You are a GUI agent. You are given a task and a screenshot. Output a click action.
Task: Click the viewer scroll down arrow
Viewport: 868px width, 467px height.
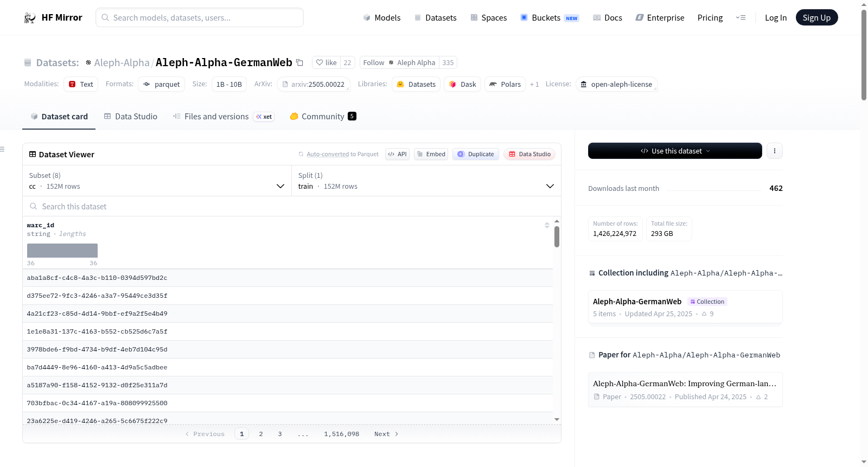pyautogui.click(x=557, y=419)
